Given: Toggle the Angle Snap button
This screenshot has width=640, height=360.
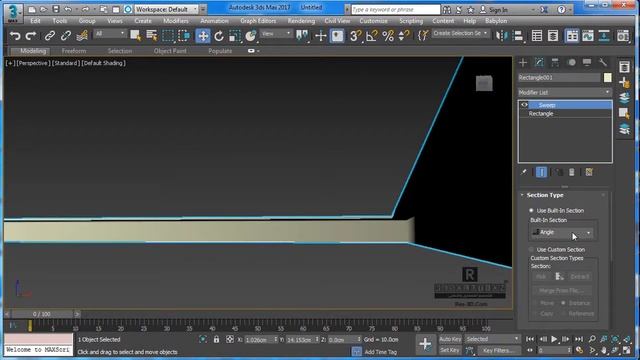Looking at the screenshot, I should pos(371,36).
